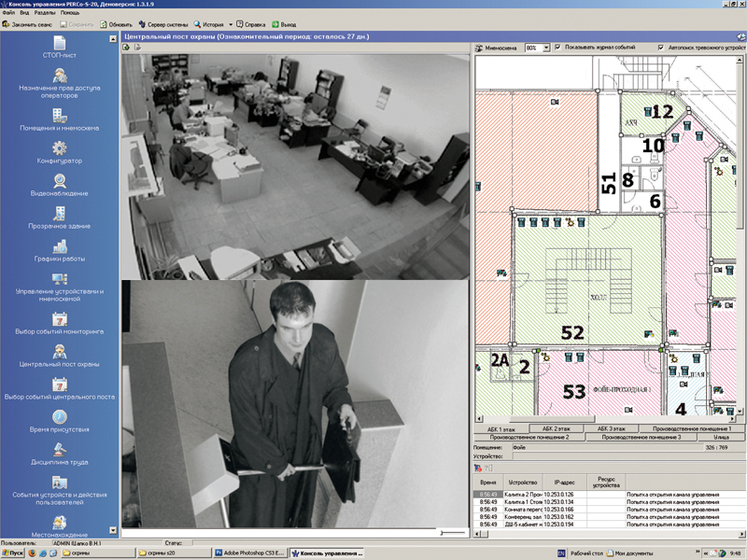Open События устройств и действия пользователей
Screen dimensions: 747x560
coord(60,491)
